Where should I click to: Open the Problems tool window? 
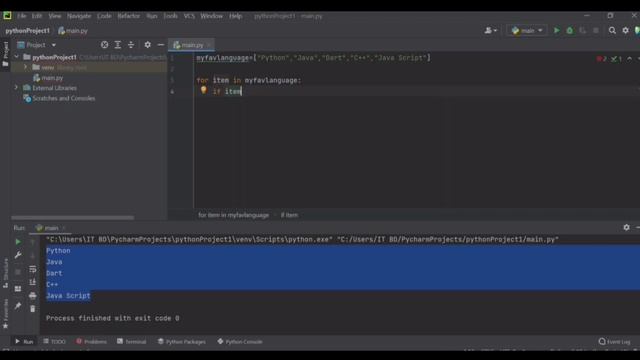coord(91,341)
